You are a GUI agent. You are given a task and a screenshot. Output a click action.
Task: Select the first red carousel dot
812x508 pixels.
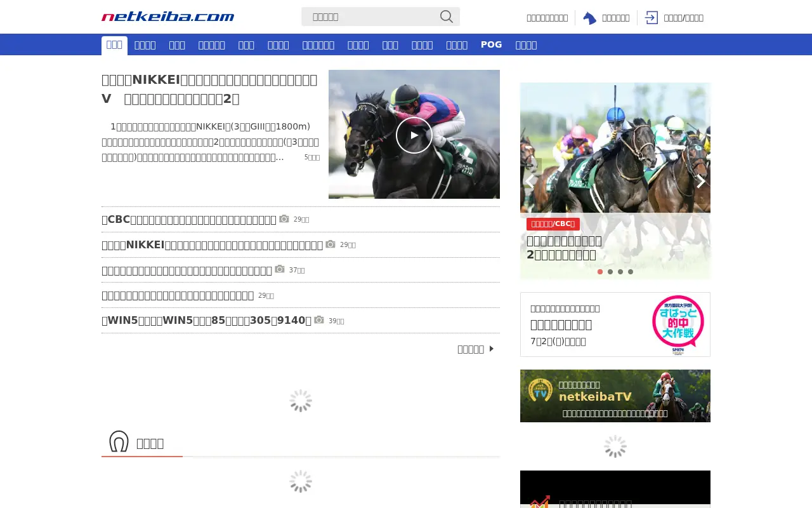(600, 272)
